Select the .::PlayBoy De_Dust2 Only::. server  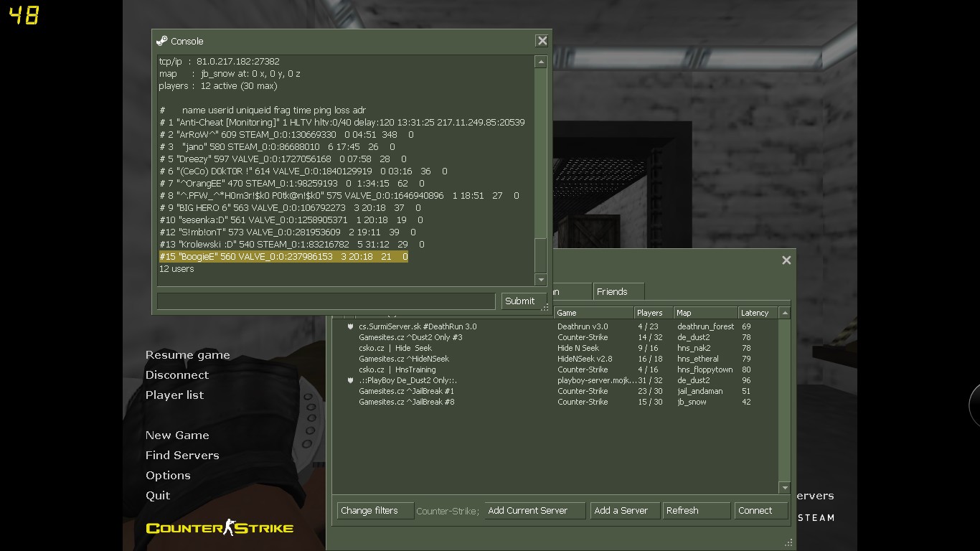click(555, 380)
